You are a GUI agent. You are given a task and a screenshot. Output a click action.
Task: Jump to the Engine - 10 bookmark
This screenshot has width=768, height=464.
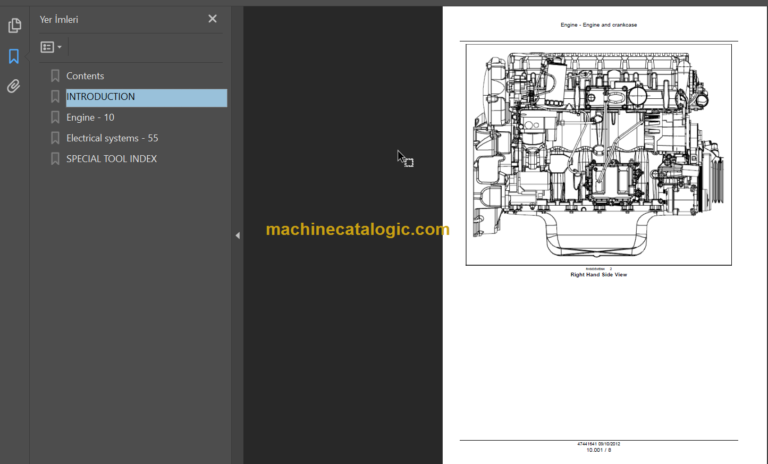tap(90, 118)
